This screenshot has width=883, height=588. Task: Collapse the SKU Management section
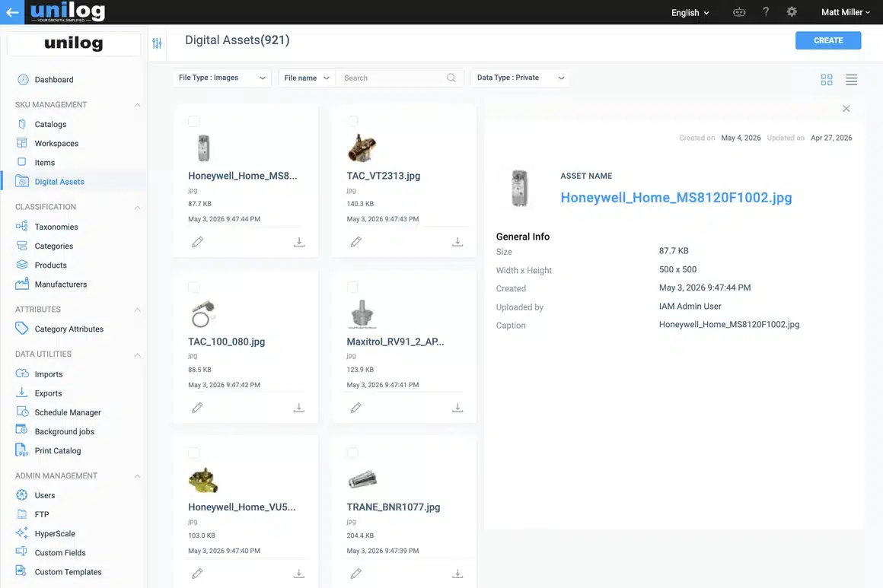(137, 105)
